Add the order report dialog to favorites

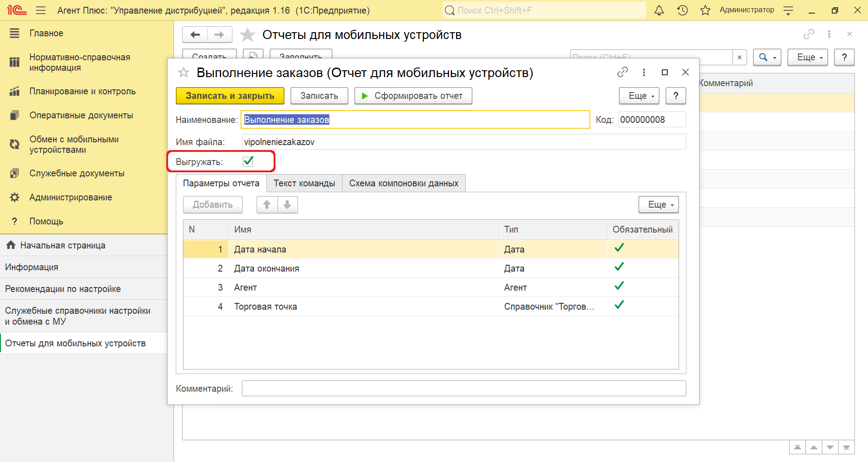[183, 73]
